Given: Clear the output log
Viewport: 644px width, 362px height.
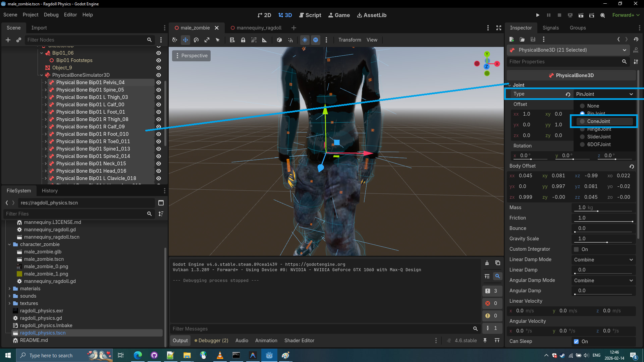Looking at the screenshot, I should coord(487,263).
